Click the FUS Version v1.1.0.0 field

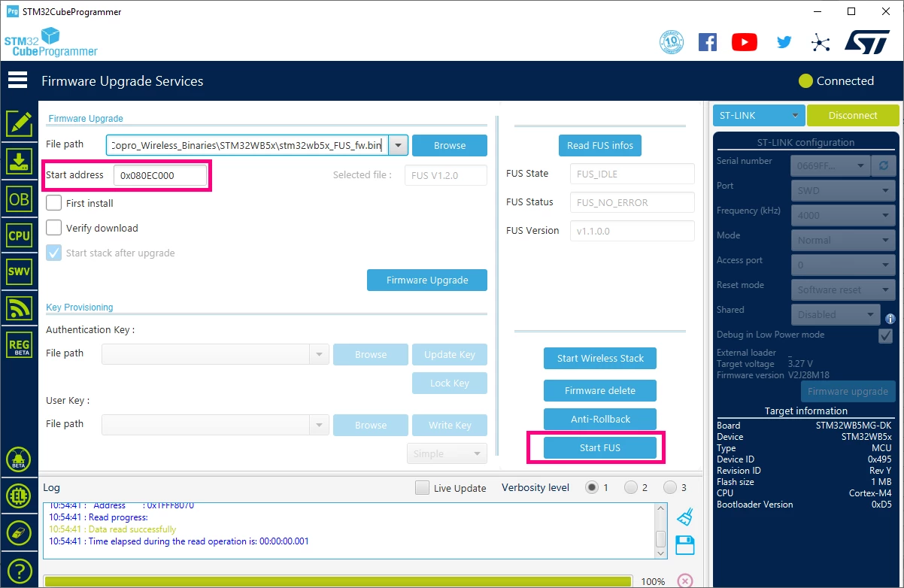click(x=632, y=230)
